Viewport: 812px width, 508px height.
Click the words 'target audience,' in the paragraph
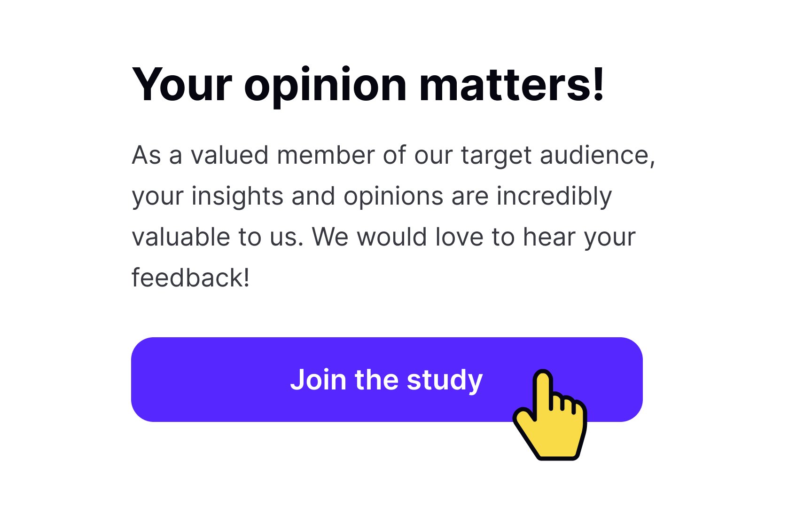[x=558, y=156]
